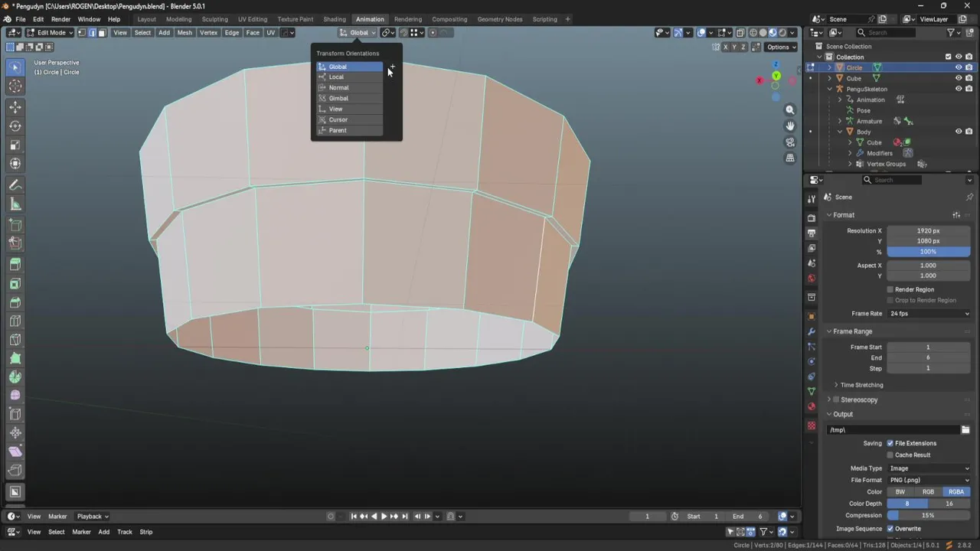This screenshot has width=980, height=551.
Task: Toggle Body visibility eye icon
Action: [x=958, y=132]
